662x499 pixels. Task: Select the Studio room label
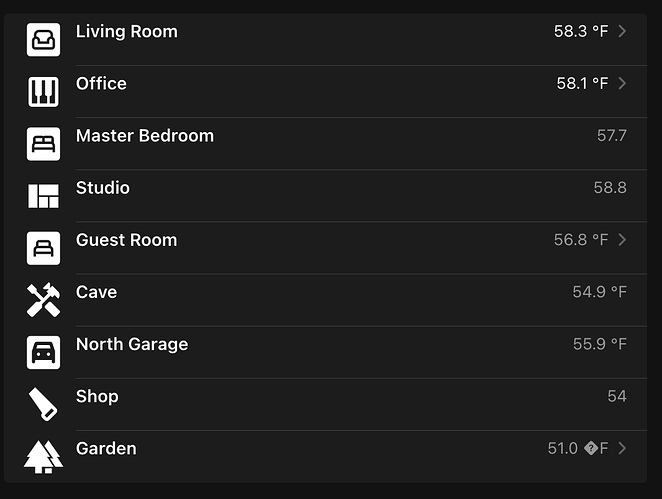[103, 188]
